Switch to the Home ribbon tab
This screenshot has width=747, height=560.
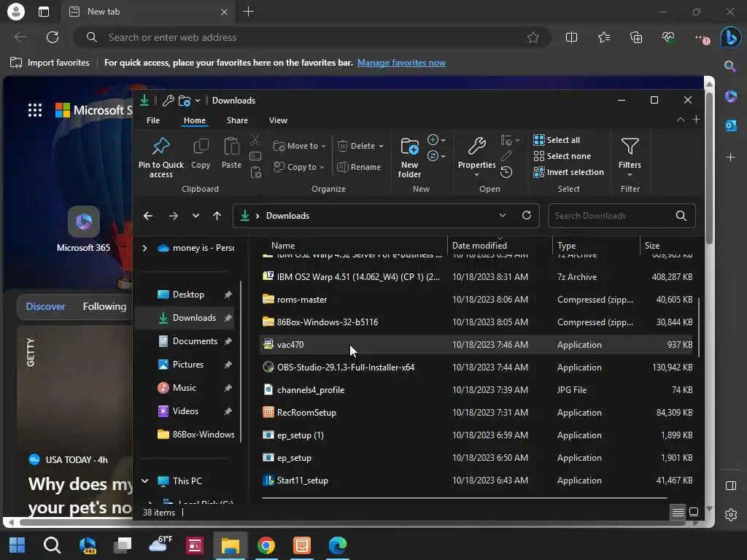195,120
